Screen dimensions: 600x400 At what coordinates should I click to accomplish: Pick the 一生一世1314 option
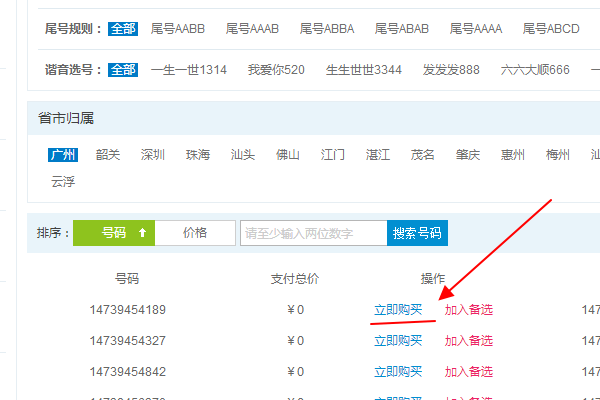click(189, 70)
